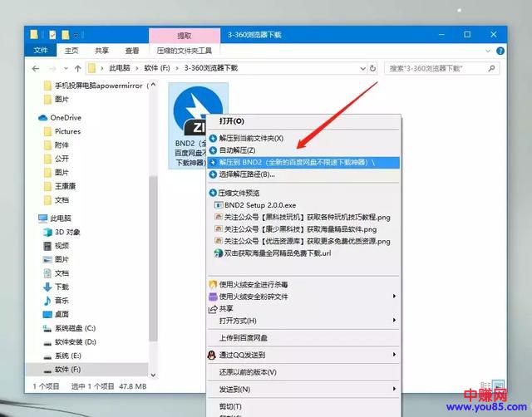Switch to the 共享 ribbon tab
Image resolution: width=532 pixels, height=417 pixels.
[x=101, y=51]
